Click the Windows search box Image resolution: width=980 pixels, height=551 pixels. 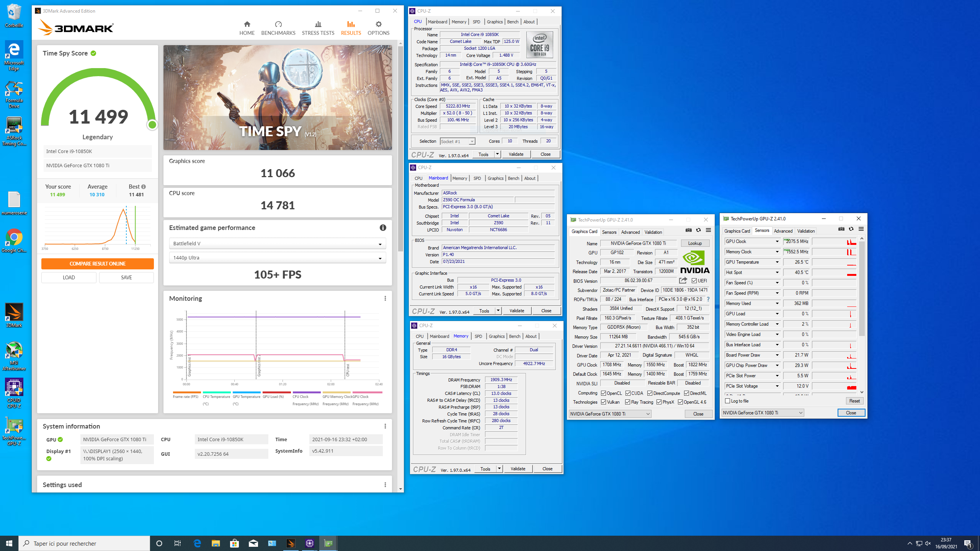point(84,543)
